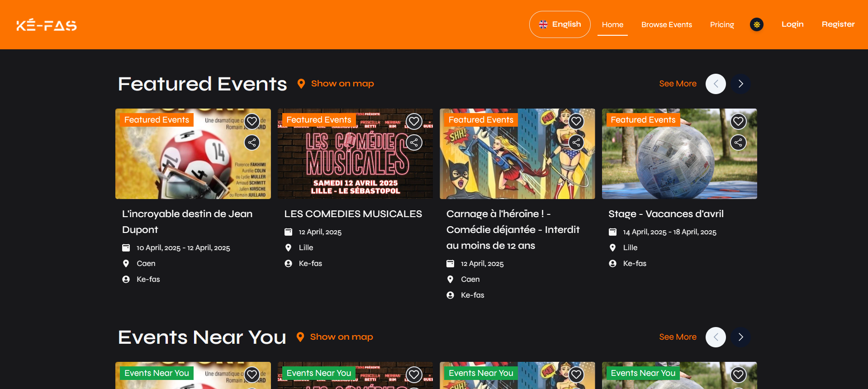868x389 pixels.
Task: Favorite LES COMEDIES MUSICALES featured card
Action: coord(414,121)
